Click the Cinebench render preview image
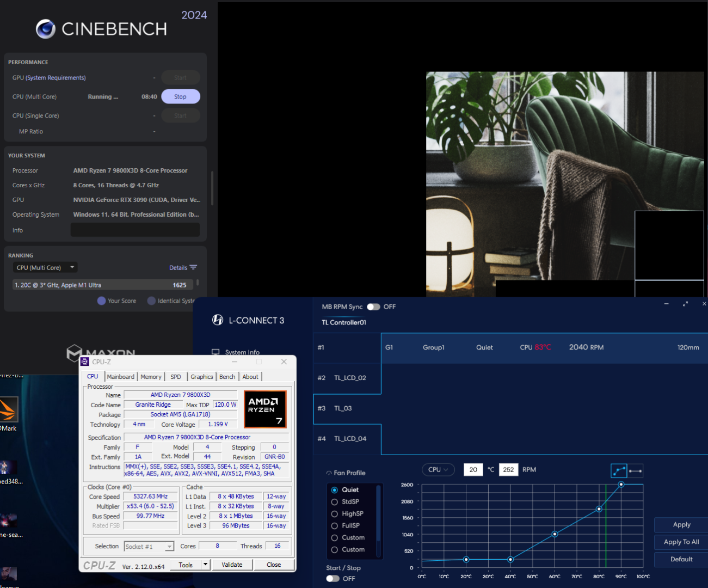Viewport: 708px width, 588px height. (x=565, y=184)
